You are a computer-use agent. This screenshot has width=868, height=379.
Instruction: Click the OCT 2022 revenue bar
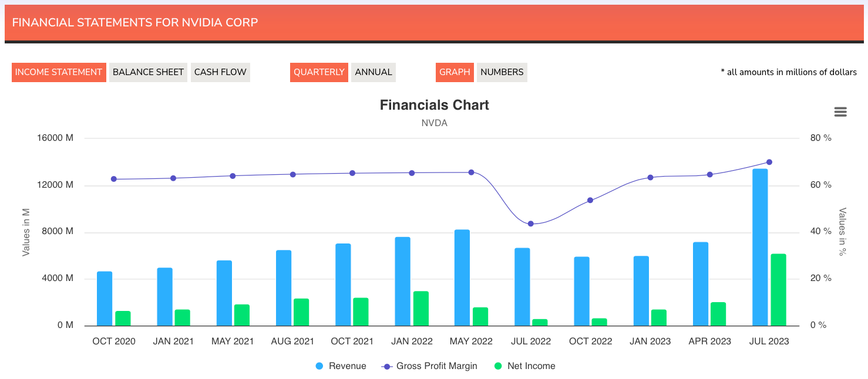581,291
